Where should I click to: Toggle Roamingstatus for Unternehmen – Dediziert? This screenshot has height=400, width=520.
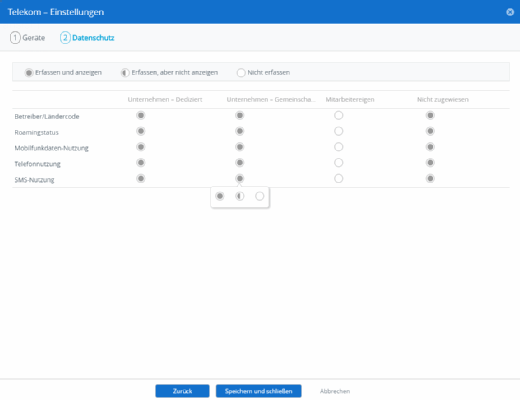141,131
